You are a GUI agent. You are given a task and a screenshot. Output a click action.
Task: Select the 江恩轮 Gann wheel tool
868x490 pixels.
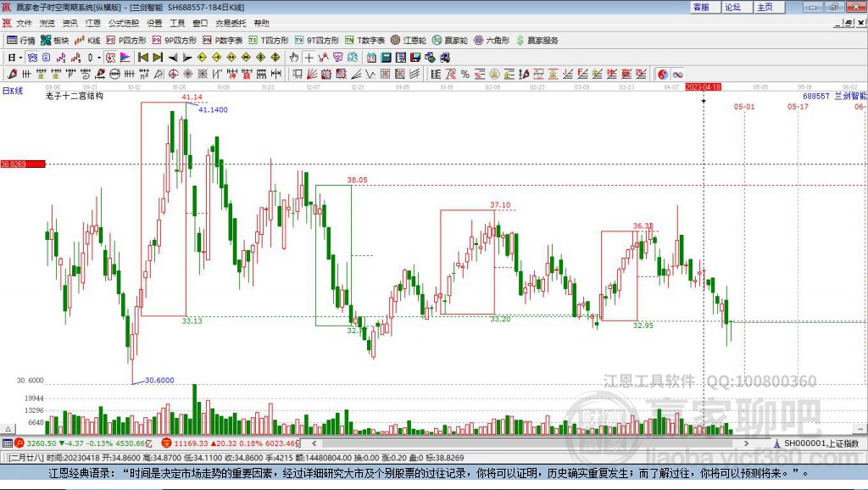pyautogui.click(x=408, y=41)
